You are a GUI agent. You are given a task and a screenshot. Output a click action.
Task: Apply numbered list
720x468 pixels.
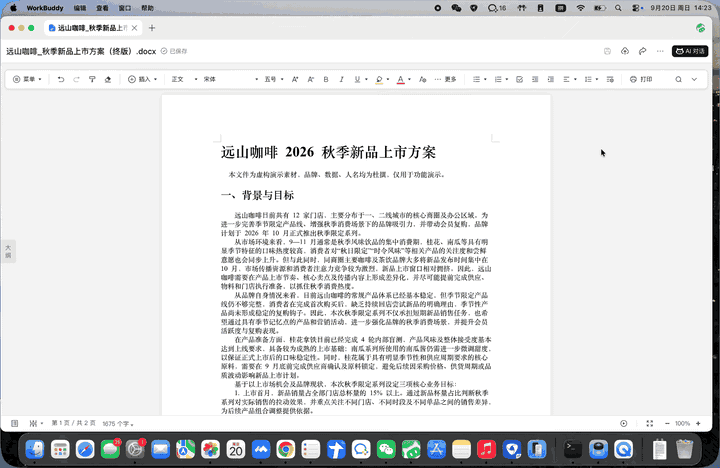[x=498, y=79]
